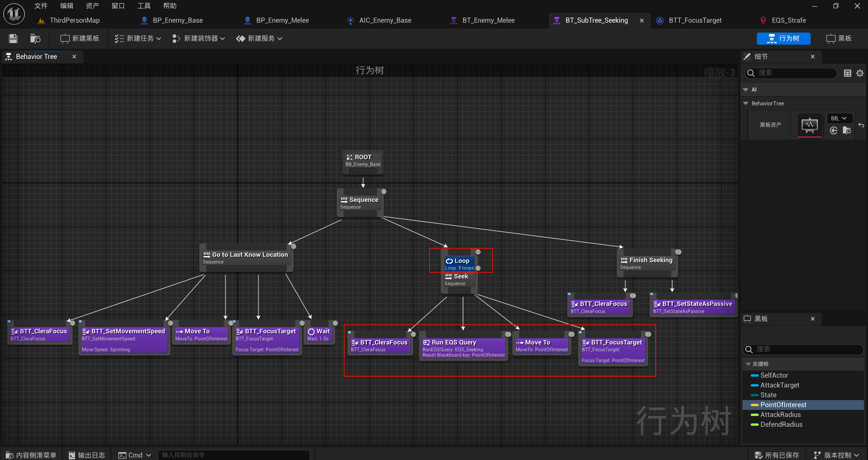
Task: Switch to Behavior Tree mode button
Action: pos(783,39)
